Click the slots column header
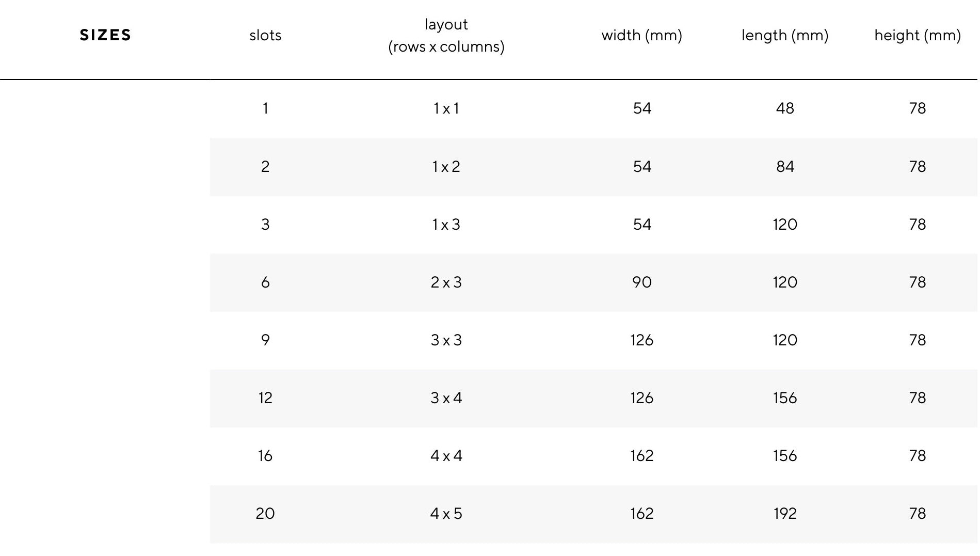The image size is (980, 556). pos(265,35)
